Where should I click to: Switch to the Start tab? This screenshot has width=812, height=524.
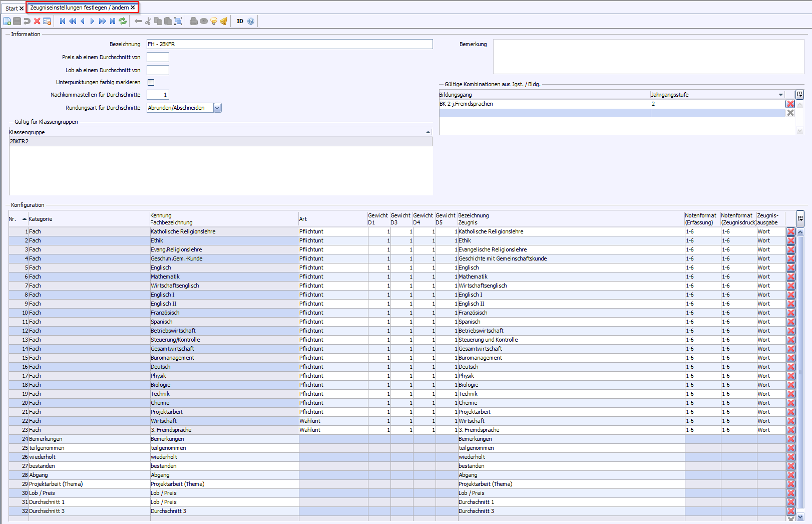point(12,8)
